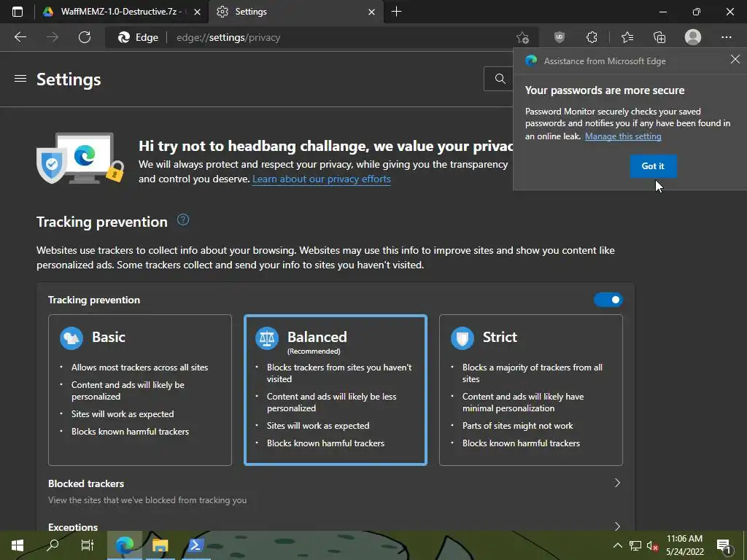Open the Collections panel
This screenshot has width=747, height=560.
659,37
